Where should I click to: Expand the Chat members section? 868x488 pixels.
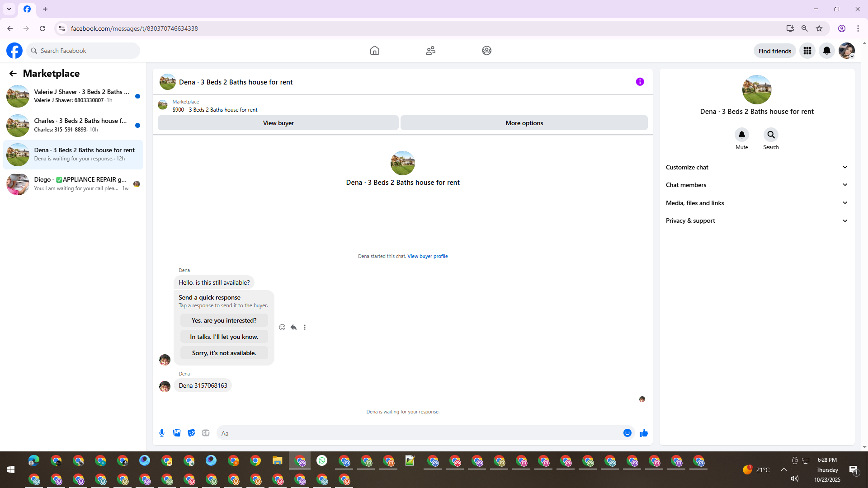click(x=756, y=185)
